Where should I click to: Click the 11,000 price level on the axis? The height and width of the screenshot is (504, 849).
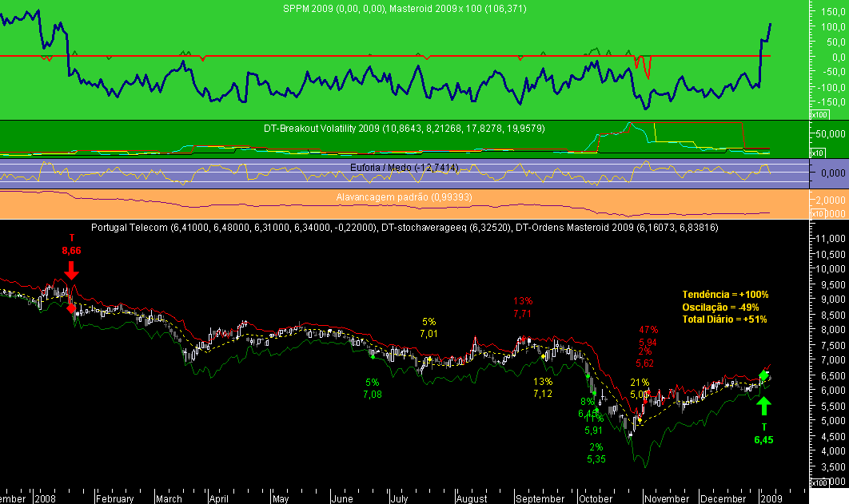[x=830, y=239]
